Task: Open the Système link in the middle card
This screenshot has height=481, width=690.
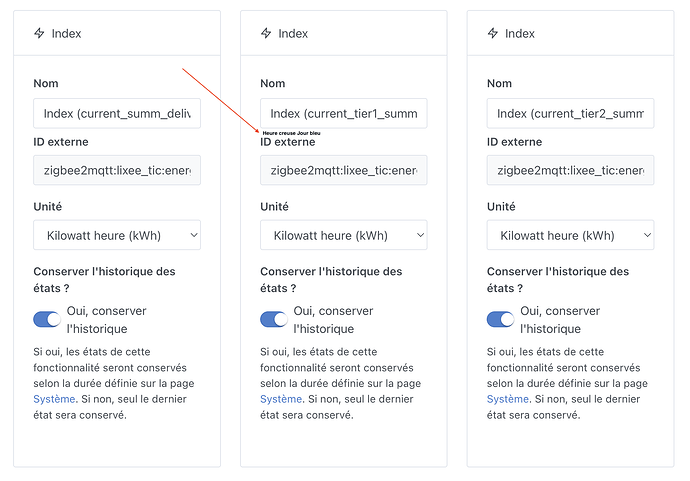Action: point(280,399)
